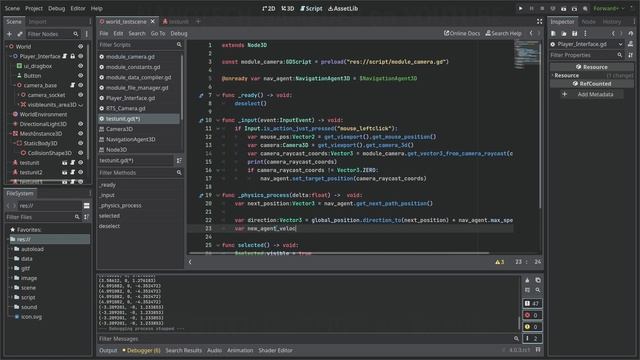Toggle visibility of camera_socket node
This screenshot has height=360, width=640.
pos(80,95)
